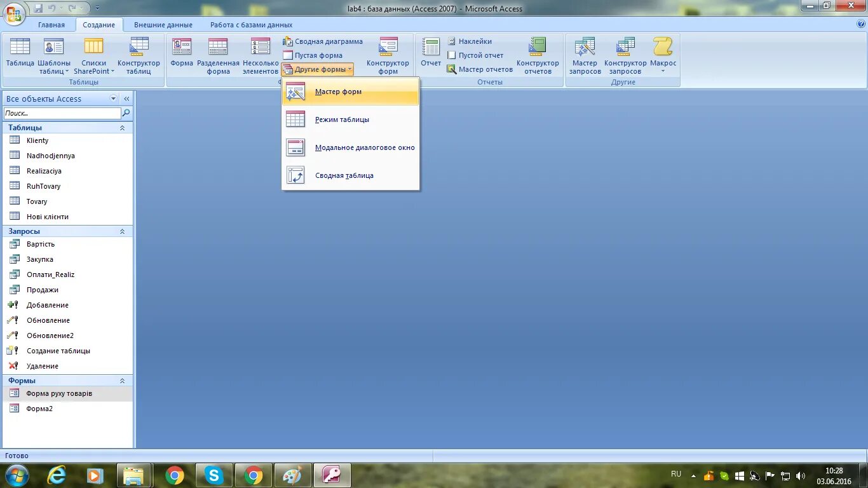
Task: Switch to the Главная tab
Action: click(51, 25)
